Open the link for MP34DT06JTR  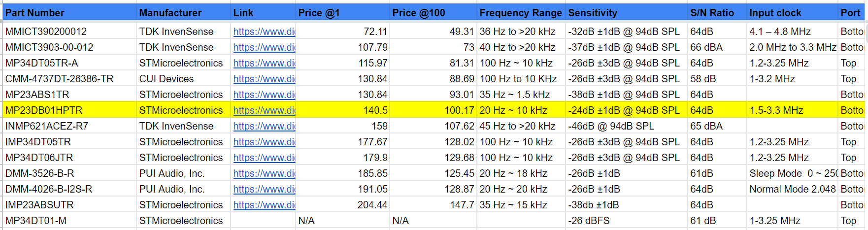click(264, 158)
